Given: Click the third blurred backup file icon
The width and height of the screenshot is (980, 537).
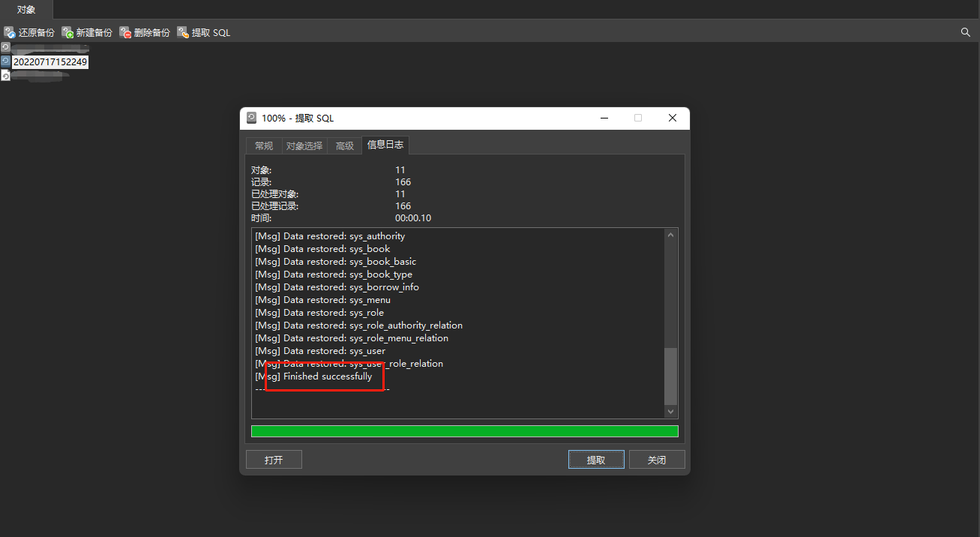Looking at the screenshot, I should [x=5, y=76].
